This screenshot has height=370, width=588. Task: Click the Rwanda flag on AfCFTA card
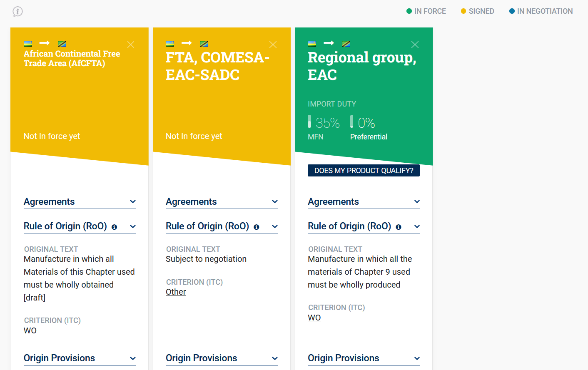coord(28,43)
